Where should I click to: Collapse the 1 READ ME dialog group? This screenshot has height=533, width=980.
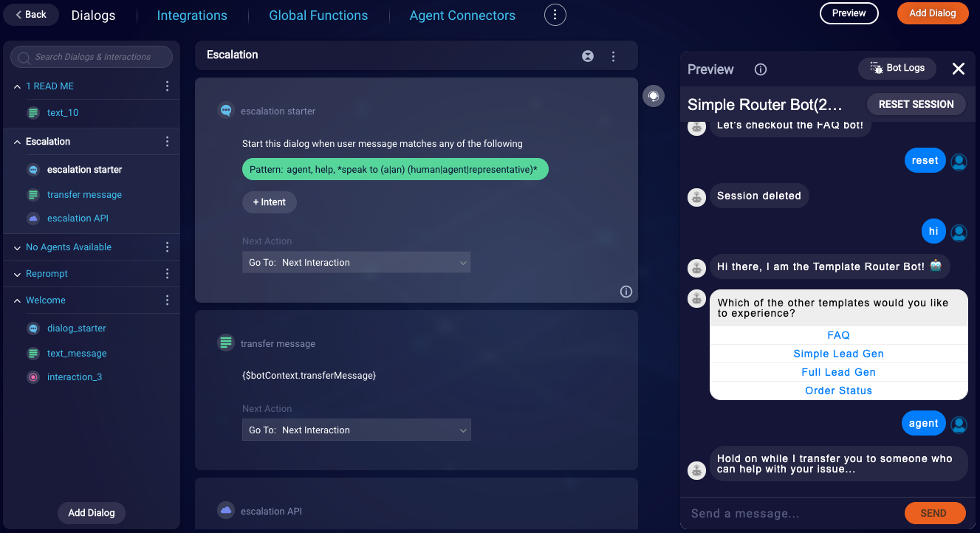tap(17, 86)
